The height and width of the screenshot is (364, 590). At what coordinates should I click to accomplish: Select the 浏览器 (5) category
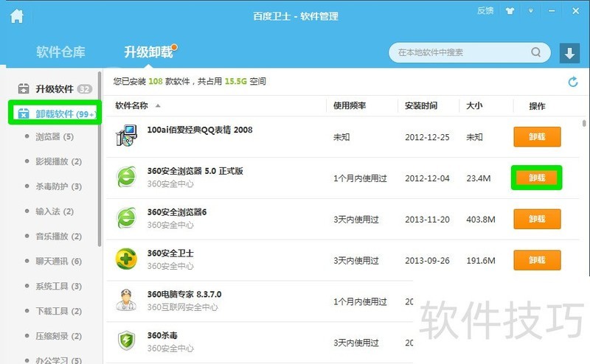pyautogui.click(x=55, y=136)
